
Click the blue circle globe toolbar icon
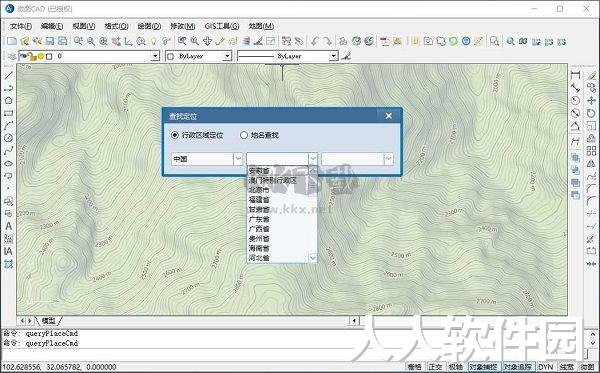pyautogui.click(x=466, y=41)
